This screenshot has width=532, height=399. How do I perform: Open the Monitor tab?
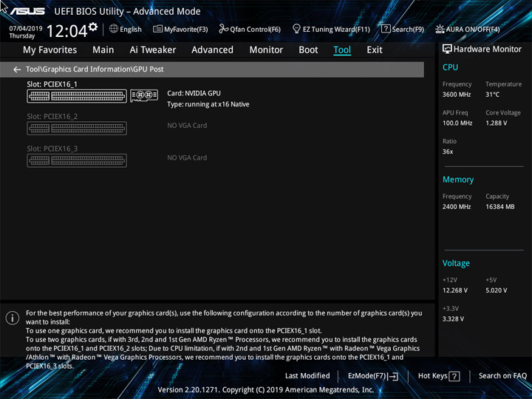(266, 50)
